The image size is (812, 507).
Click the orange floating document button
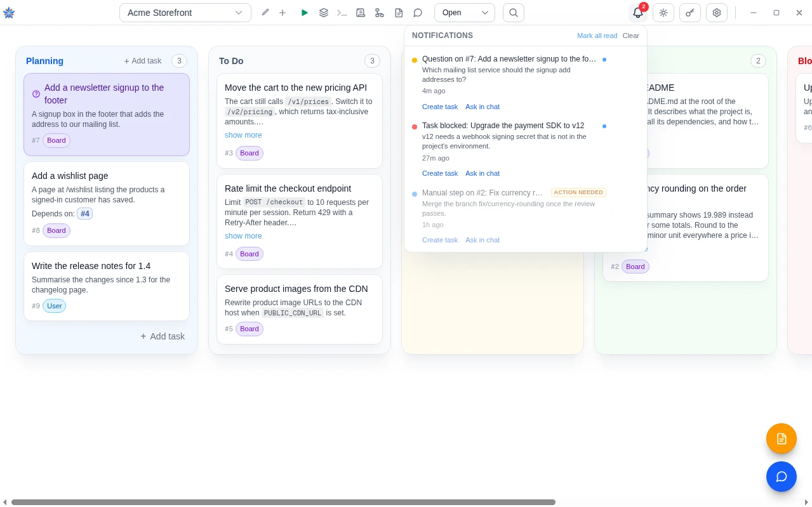coord(782,438)
